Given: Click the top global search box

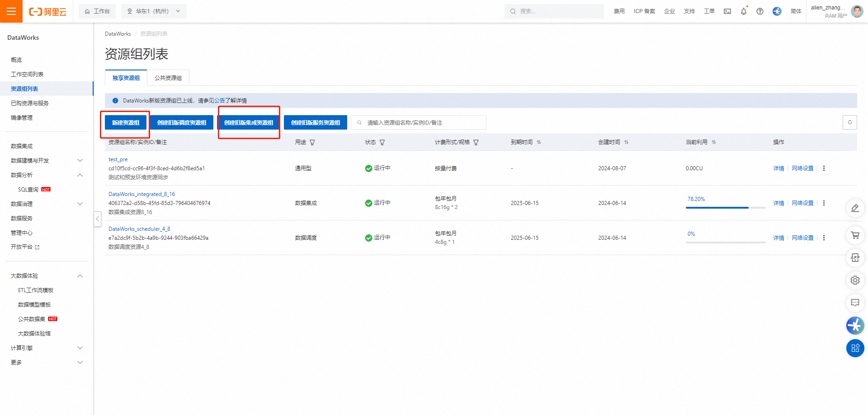Looking at the screenshot, I should (x=554, y=11).
